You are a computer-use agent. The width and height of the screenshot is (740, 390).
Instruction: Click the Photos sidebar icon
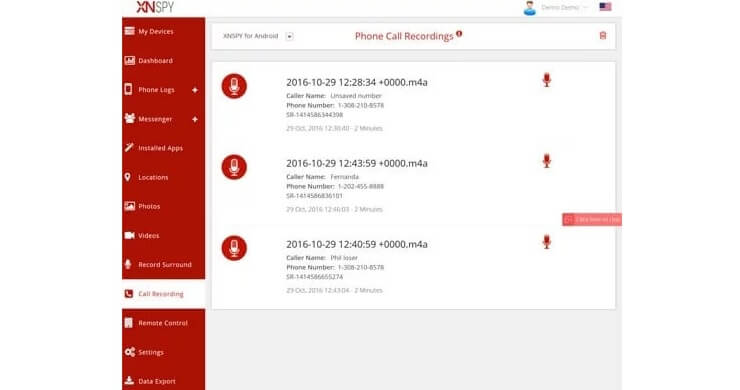[x=129, y=206]
